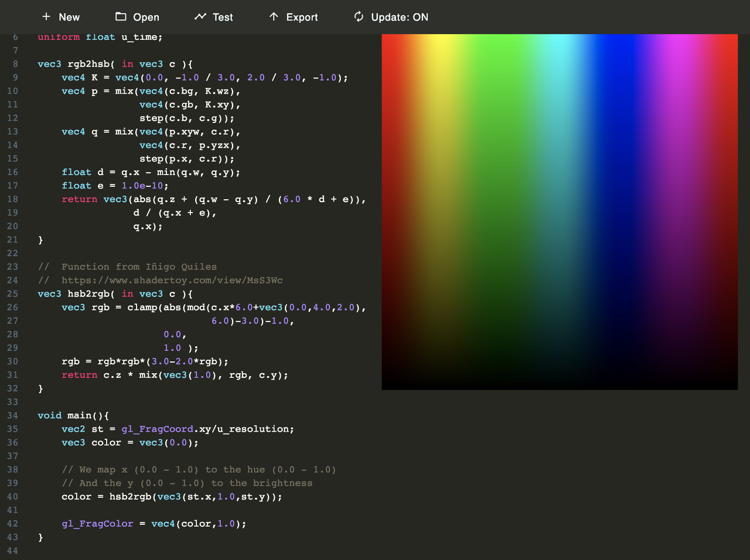The height and width of the screenshot is (560, 750).
Task: Click the refresh icon beside Update: ON
Action: click(x=359, y=17)
